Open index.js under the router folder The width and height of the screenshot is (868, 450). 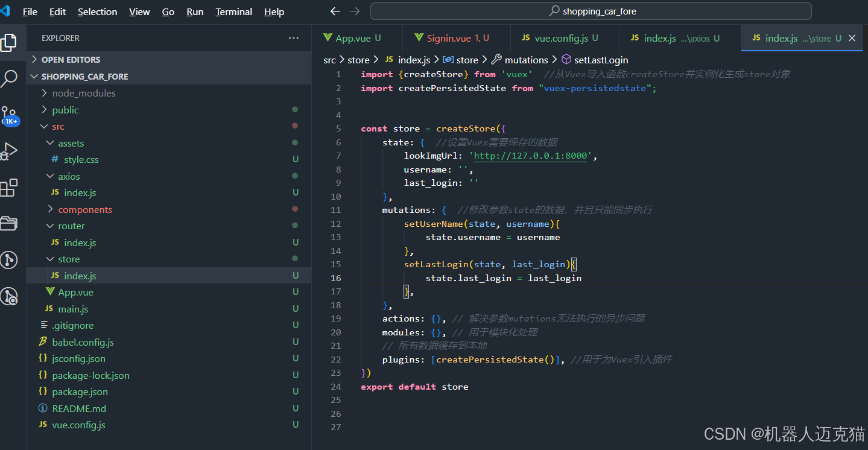point(80,242)
